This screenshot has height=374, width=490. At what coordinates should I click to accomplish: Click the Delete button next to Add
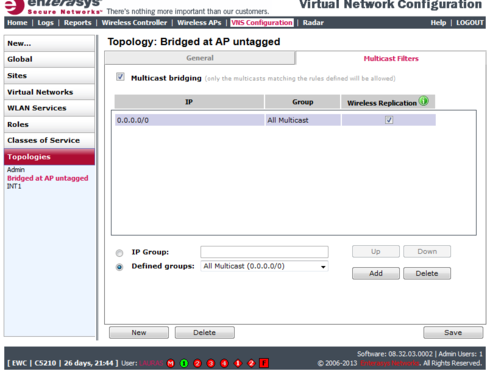coord(427,273)
